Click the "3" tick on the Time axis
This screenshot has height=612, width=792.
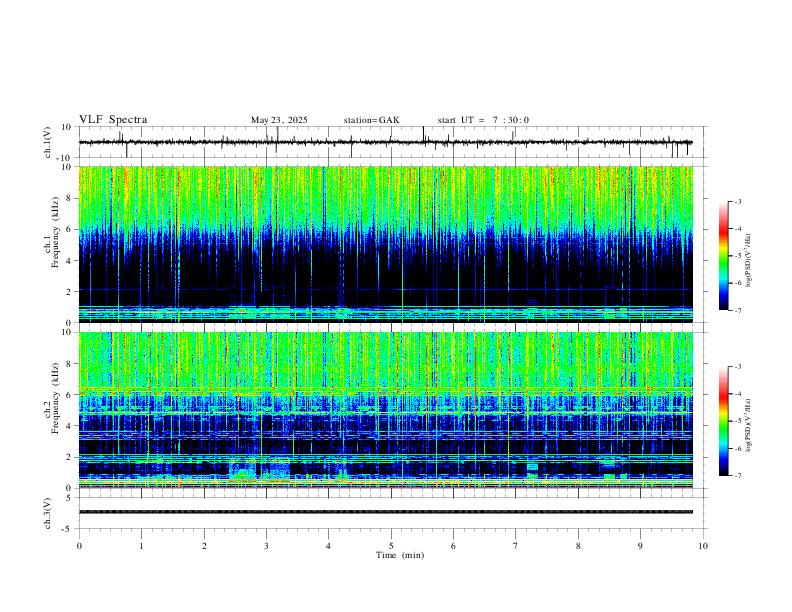pyautogui.click(x=266, y=546)
